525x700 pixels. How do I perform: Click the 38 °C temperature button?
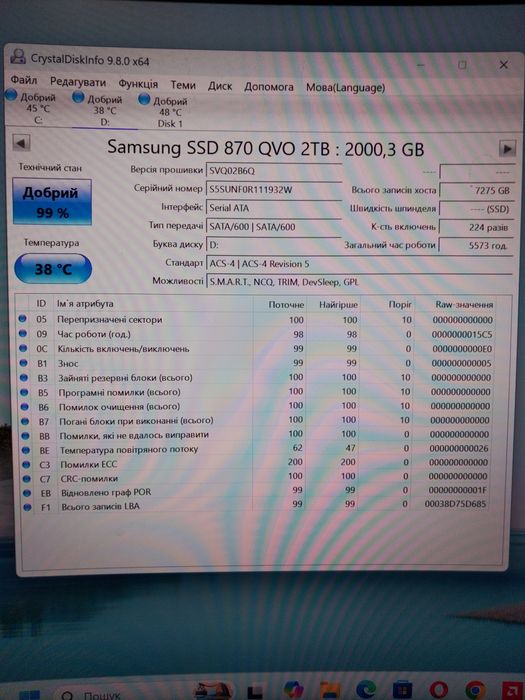(x=53, y=269)
